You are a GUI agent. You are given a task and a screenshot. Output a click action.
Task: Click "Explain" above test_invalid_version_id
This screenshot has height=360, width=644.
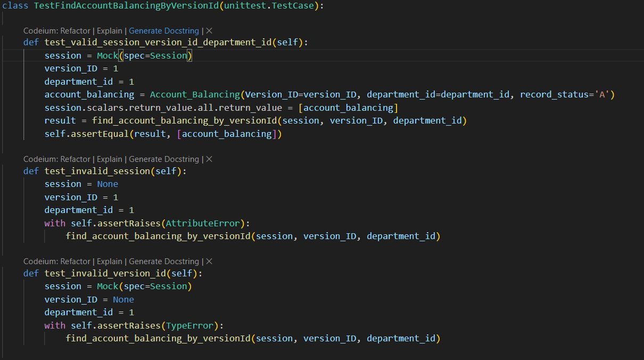click(x=109, y=261)
